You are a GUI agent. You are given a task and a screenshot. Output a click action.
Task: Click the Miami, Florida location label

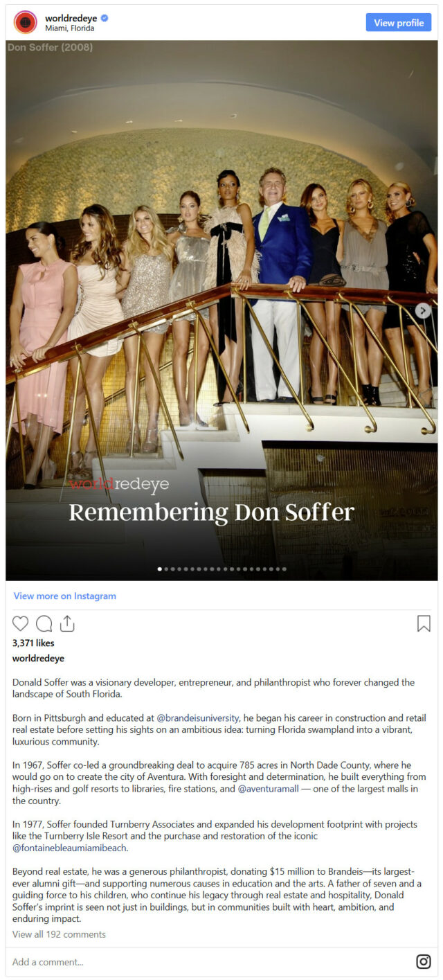(x=69, y=28)
